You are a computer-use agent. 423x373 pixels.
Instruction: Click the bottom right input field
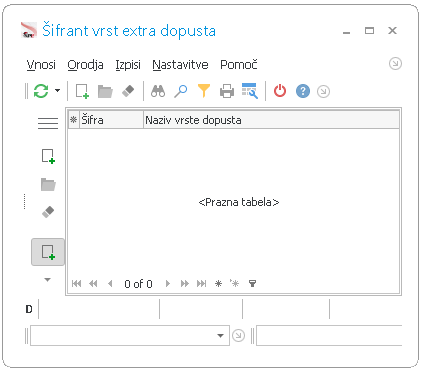pyautogui.click(x=329, y=336)
